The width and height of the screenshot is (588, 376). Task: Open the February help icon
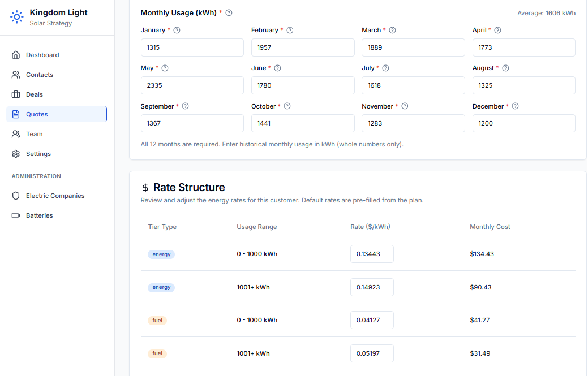coord(290,31)
